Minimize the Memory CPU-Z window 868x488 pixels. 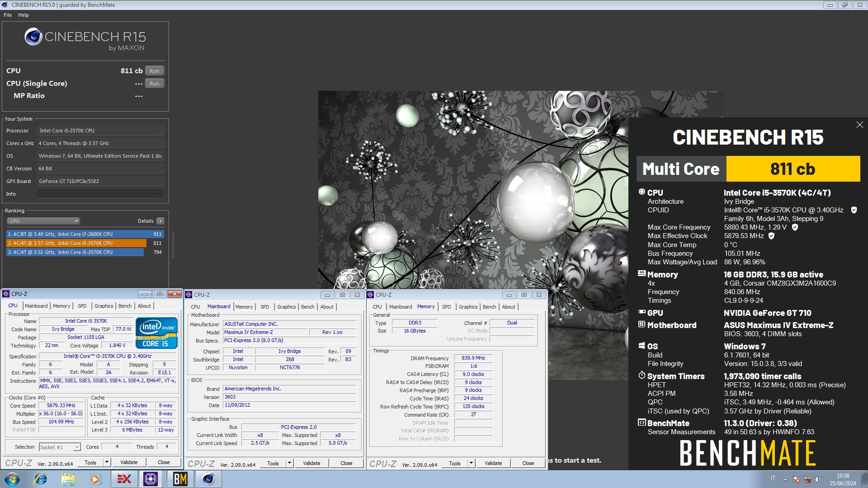click(x=509, y=295)
